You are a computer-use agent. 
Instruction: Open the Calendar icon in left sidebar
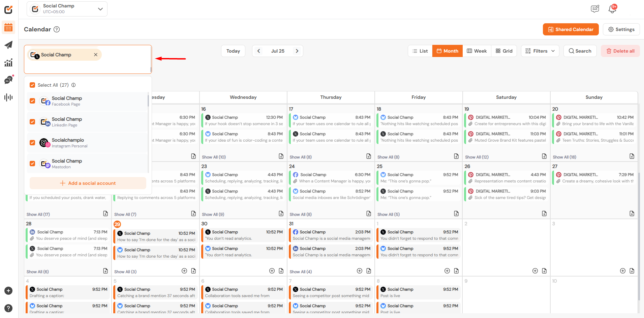[8, 27]
